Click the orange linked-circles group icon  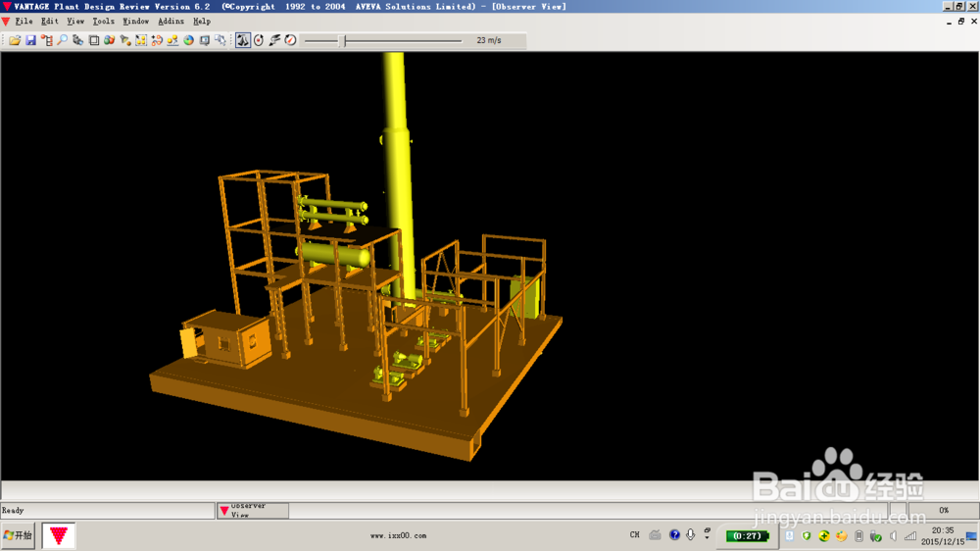(157, 40)
